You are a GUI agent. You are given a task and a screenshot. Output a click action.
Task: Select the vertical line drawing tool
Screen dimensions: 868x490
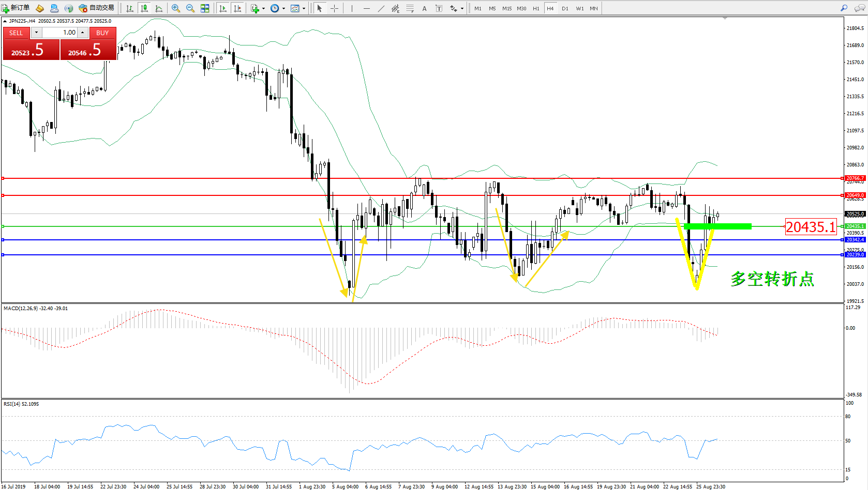click(x=352, y=8)
